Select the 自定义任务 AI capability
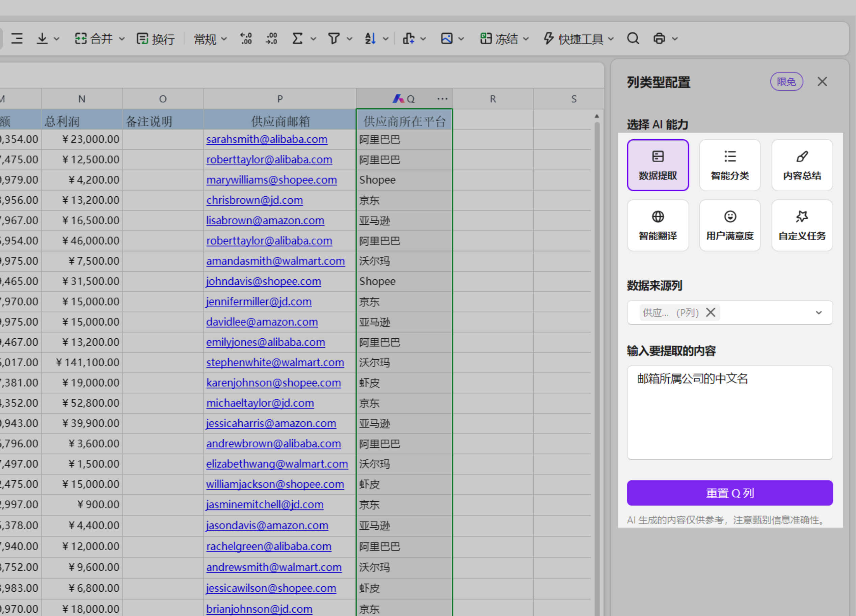Screen dimensions: 856x616 802,225
